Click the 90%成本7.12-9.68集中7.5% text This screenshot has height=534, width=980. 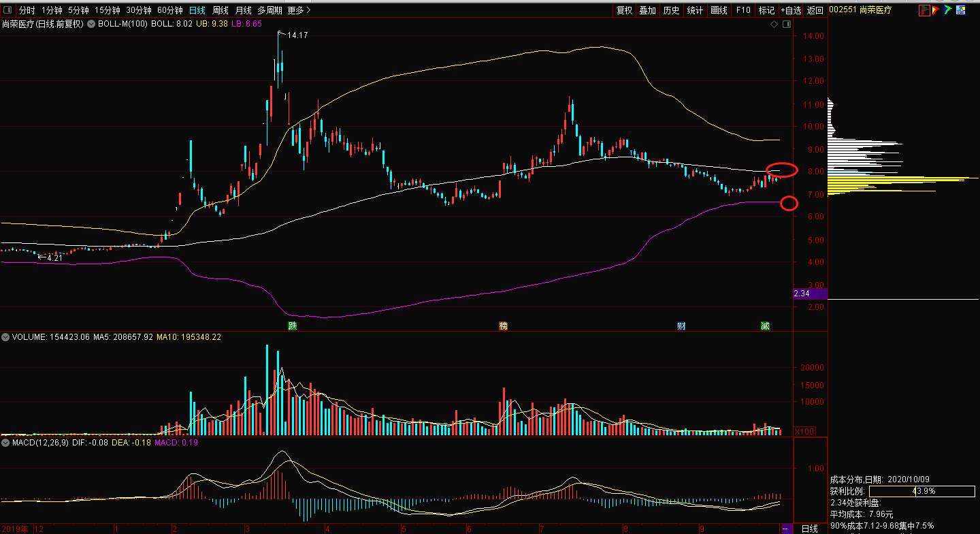coord(882,526)
